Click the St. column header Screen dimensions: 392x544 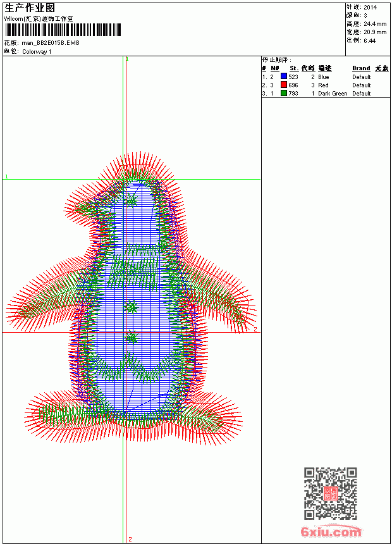(x=293, y=68)
